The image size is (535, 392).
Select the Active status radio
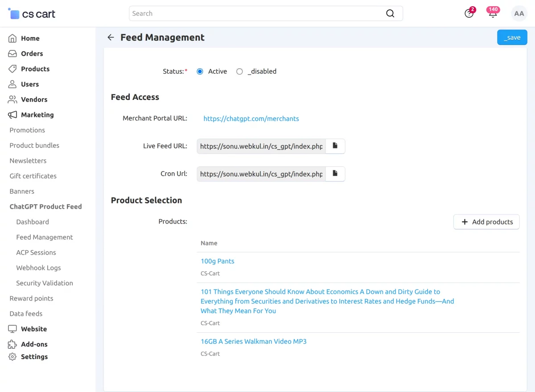[x=200, y=71]
